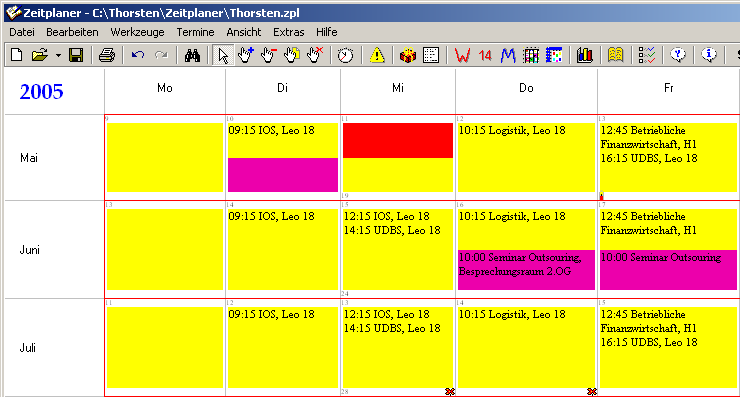Select the Juni row label

tap(29, 250)
